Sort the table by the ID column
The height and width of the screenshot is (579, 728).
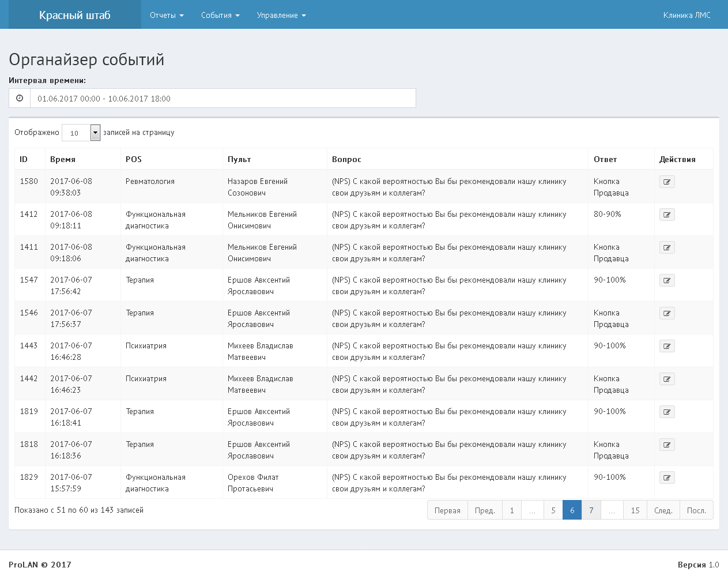point(24,159)
